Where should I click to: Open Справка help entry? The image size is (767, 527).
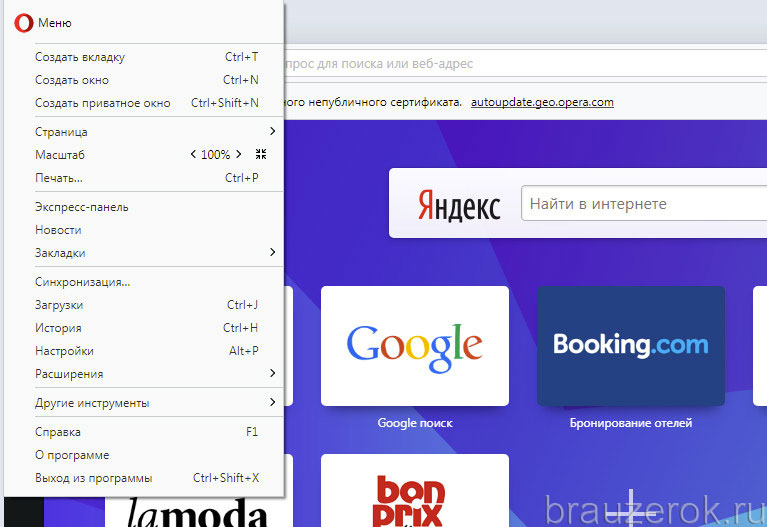point(147,432)
